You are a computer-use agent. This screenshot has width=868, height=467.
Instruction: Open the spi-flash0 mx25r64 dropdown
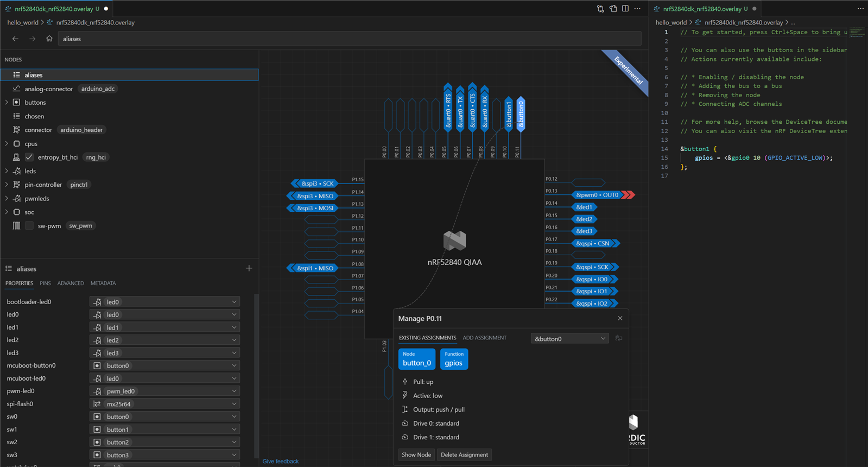click(x=164, y=404)
